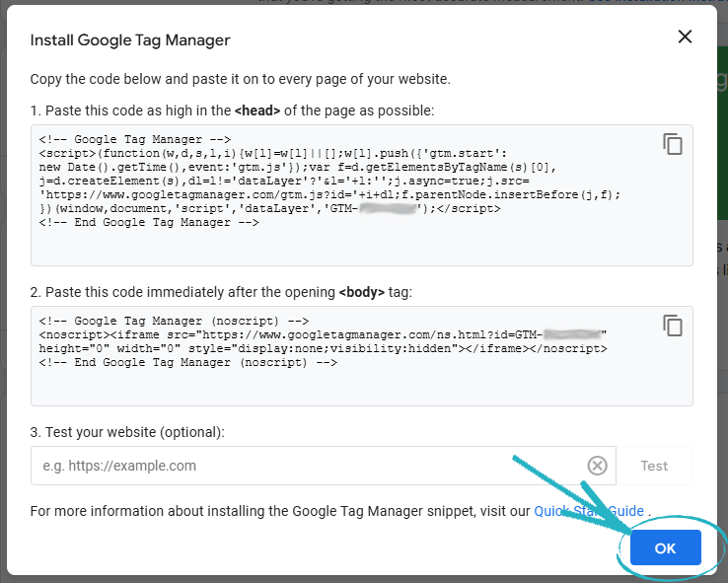Close the Install Google Tag Manager dialog
This screenshot has width=728, height=583.
tap(685, 37)
